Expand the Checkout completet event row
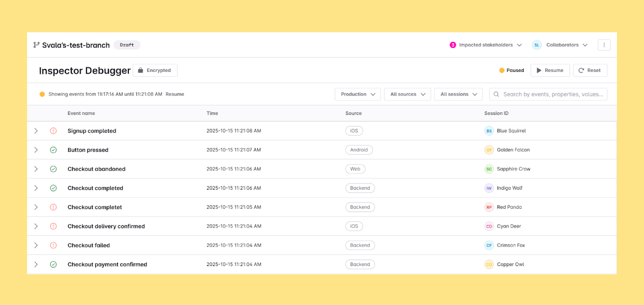Viewport: 644px width, 305px height. (36, 207)
